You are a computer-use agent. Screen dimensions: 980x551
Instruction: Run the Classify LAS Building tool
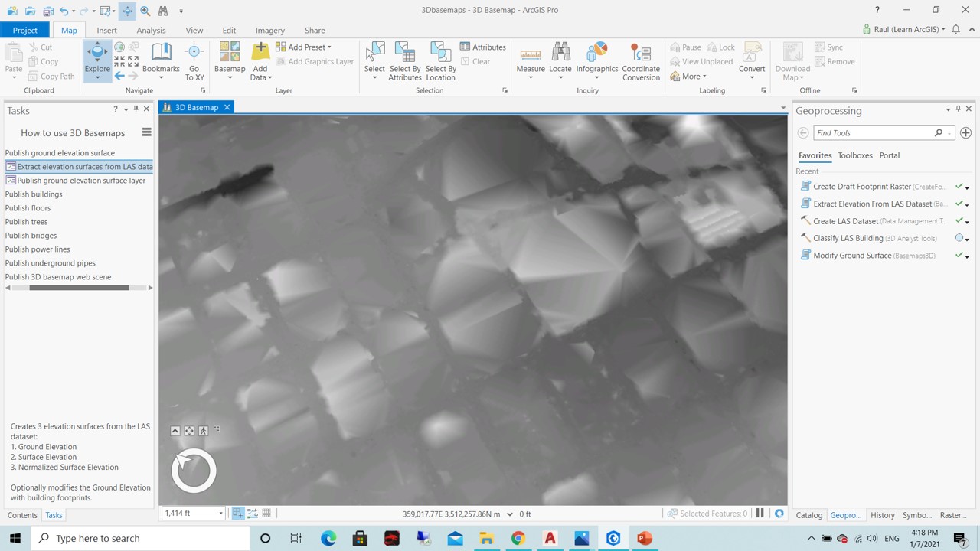point(848,238)
